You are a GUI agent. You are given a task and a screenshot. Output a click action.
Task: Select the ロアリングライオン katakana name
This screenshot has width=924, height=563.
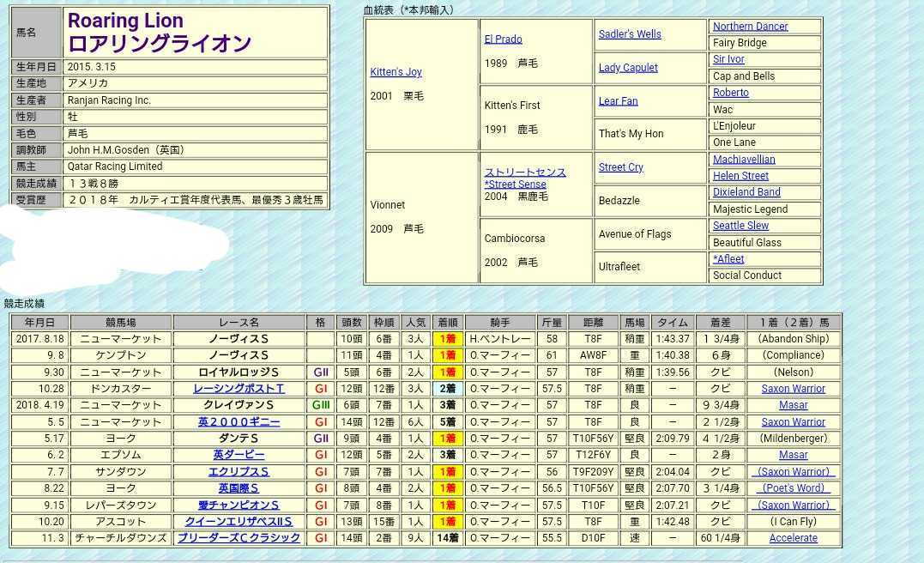click(x=159, y=44)
